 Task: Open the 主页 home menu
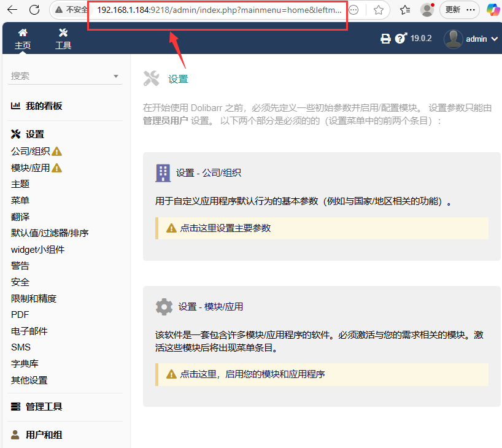point(23,39)
